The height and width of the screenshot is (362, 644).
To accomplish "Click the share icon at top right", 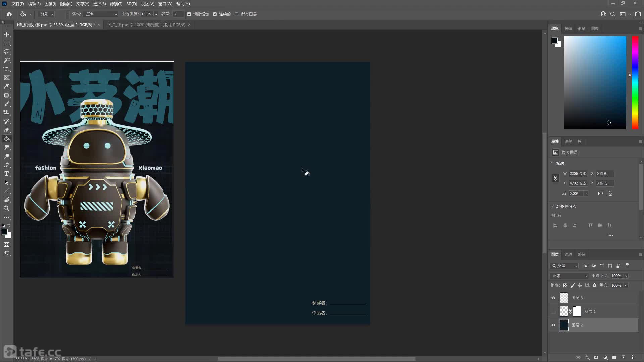I will click(x=638, y=14).
